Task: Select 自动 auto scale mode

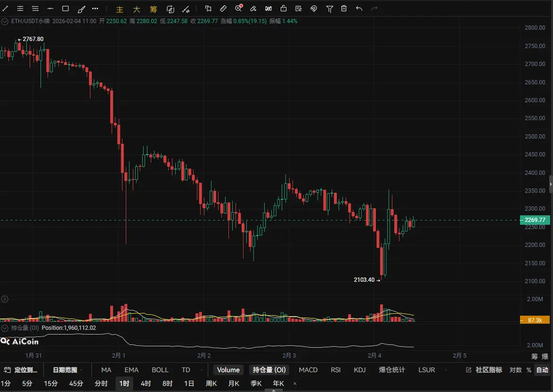Action: (543, 370)
